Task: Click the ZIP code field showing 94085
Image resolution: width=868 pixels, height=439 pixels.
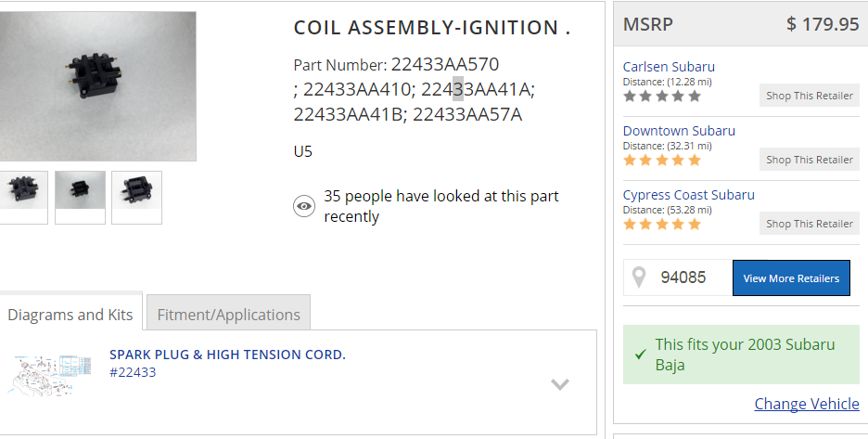Action: coord(688,278)
